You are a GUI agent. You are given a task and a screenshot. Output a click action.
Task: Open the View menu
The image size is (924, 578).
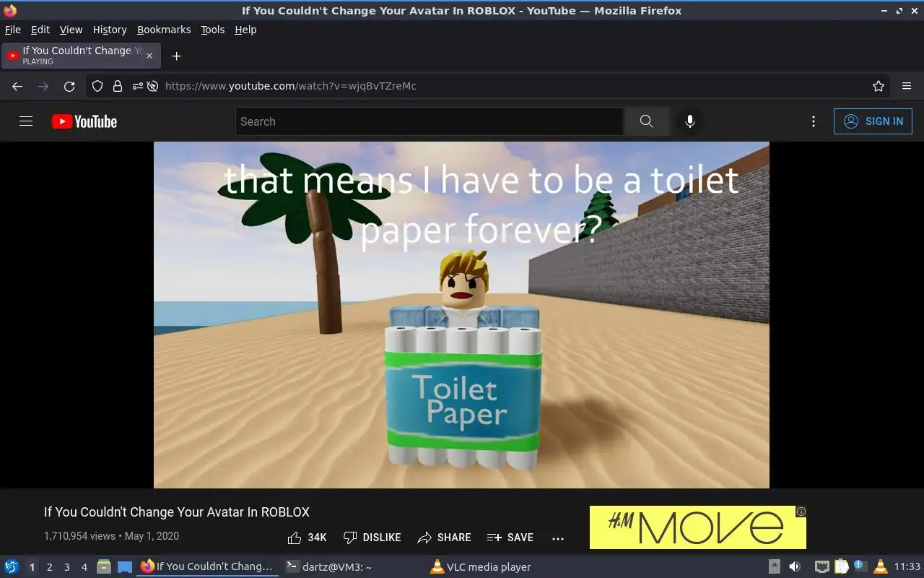pos(71,30)
